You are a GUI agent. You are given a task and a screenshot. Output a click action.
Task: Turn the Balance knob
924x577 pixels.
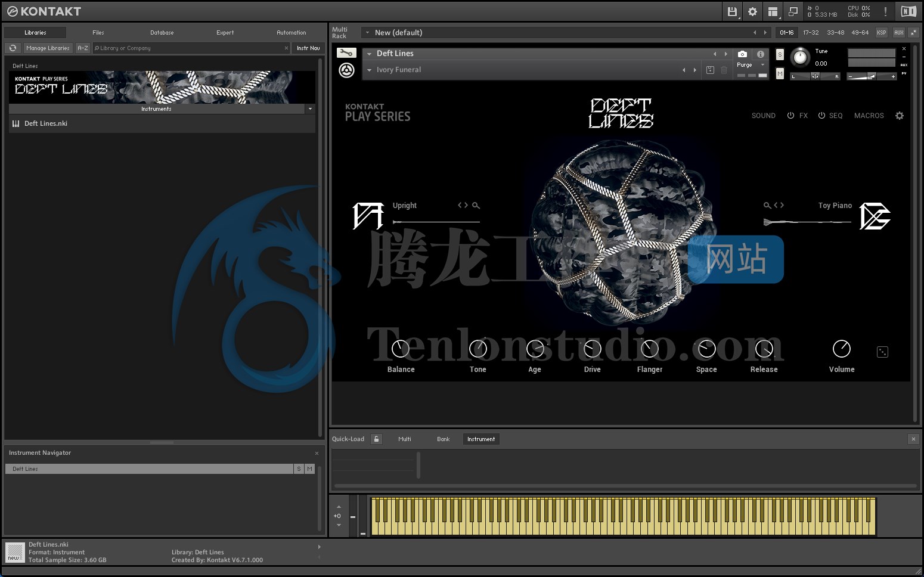pyautogui.click(x=400, y=349)
